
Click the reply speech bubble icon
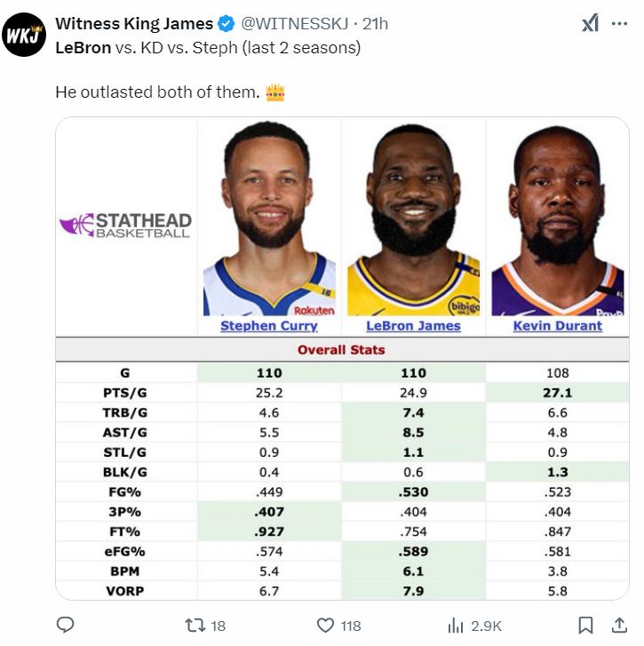click(65, 625)
